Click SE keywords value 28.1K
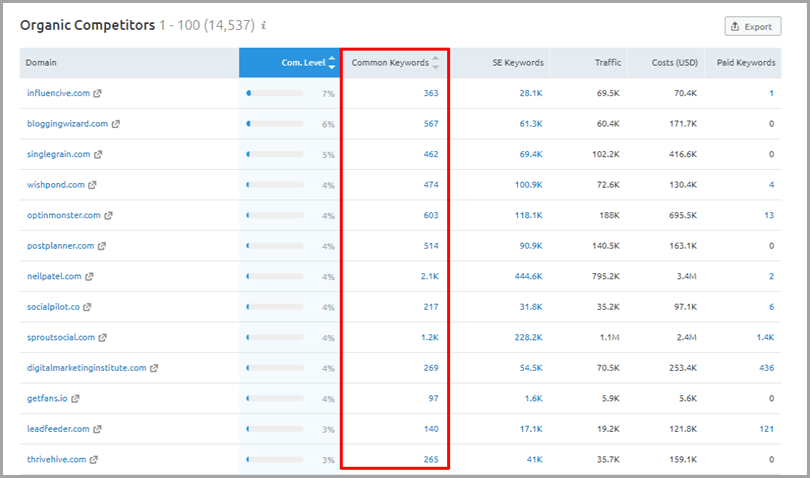The width and height of the screenshot is (810, 478). pos(531,93)
